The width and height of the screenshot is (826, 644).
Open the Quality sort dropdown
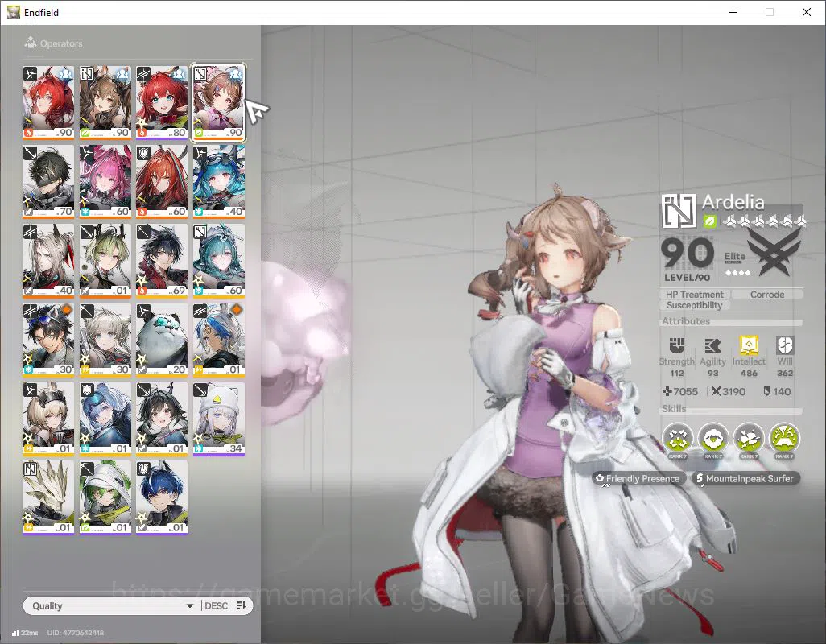113,605
